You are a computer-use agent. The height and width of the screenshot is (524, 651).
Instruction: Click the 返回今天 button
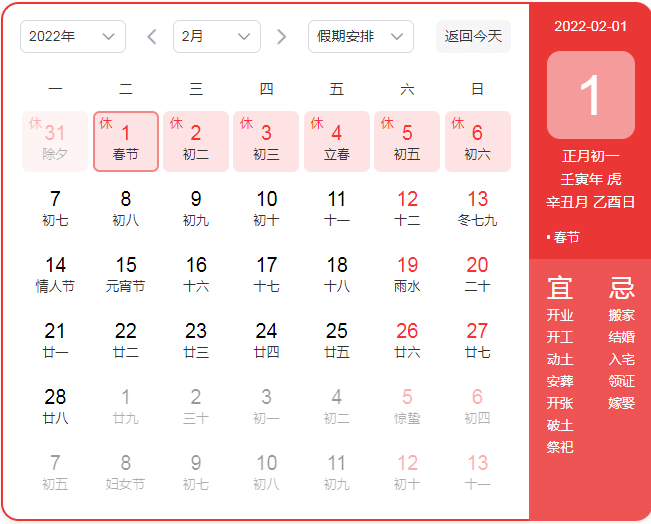point(473,37)
